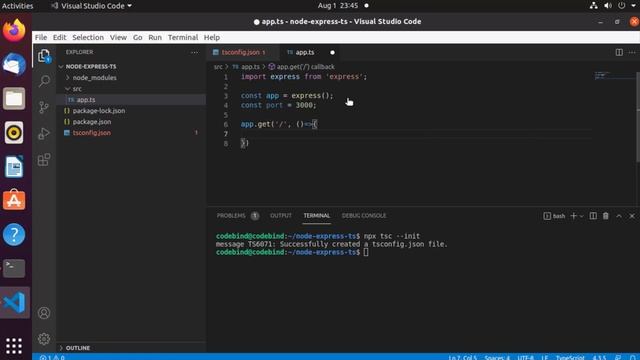Open the Run menu
Screen dimensions: 640x360
[x=155, y=38]
